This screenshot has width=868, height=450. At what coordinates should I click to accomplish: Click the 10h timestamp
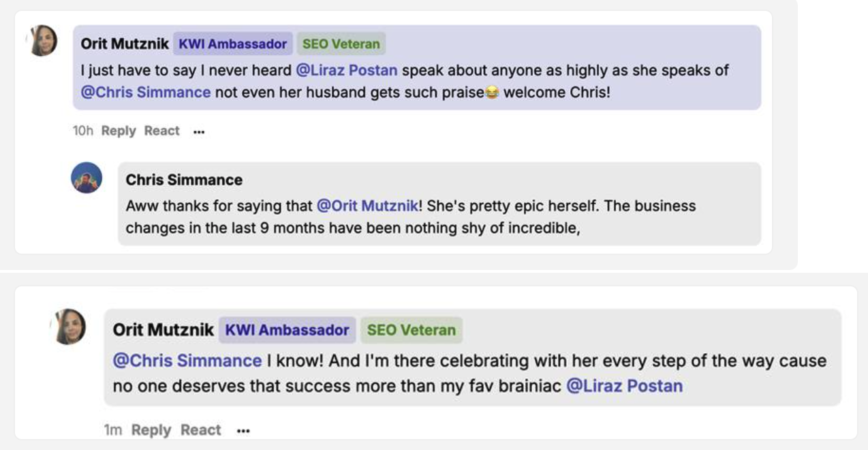[x=83, y=131]
